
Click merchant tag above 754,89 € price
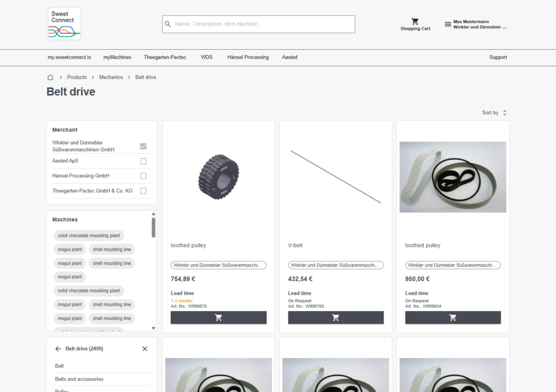coord(219,265)
